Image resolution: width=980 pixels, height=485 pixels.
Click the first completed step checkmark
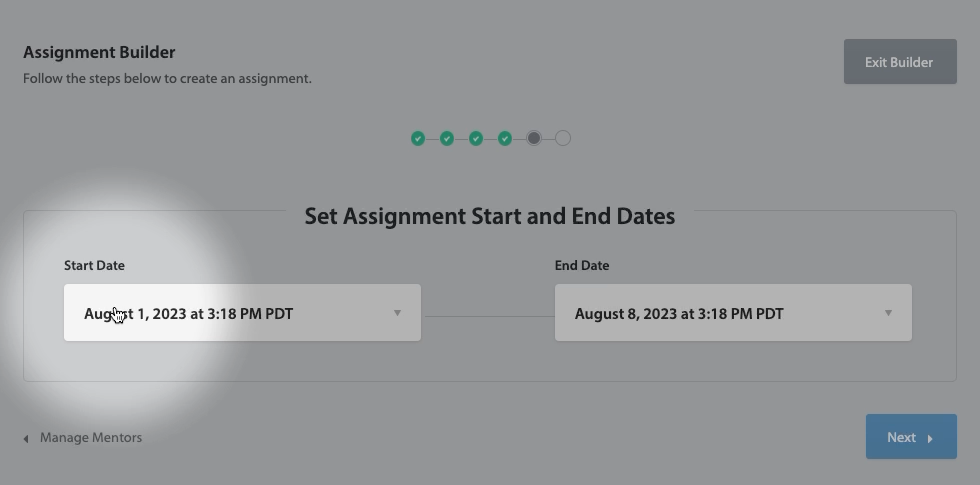[x=418, y=138]
